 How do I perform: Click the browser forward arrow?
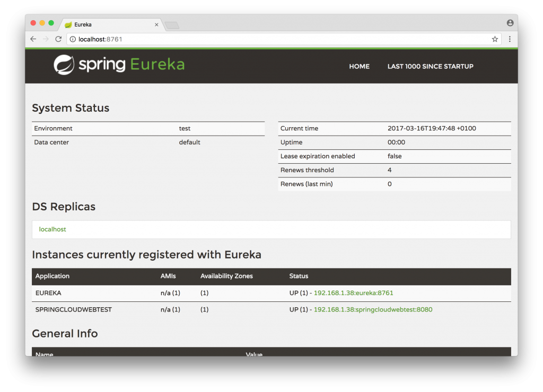[46, 39]
